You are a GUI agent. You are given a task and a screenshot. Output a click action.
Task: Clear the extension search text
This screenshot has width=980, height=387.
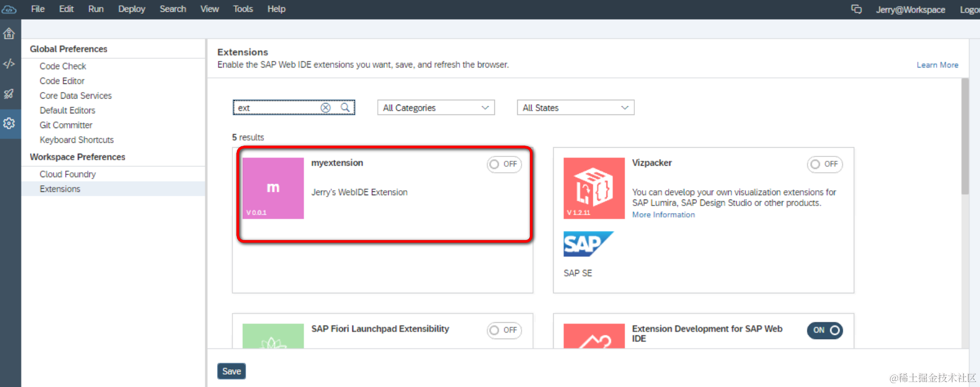[x=326, y=107]
